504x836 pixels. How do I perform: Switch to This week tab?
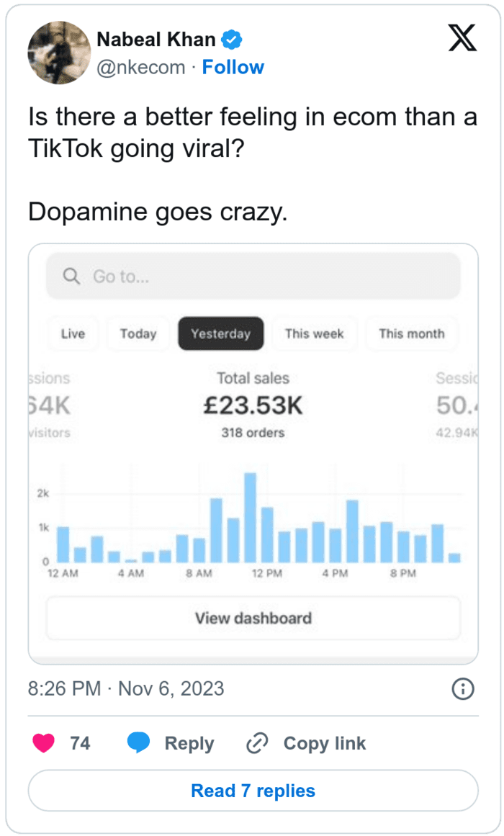(x=314, y=334)
